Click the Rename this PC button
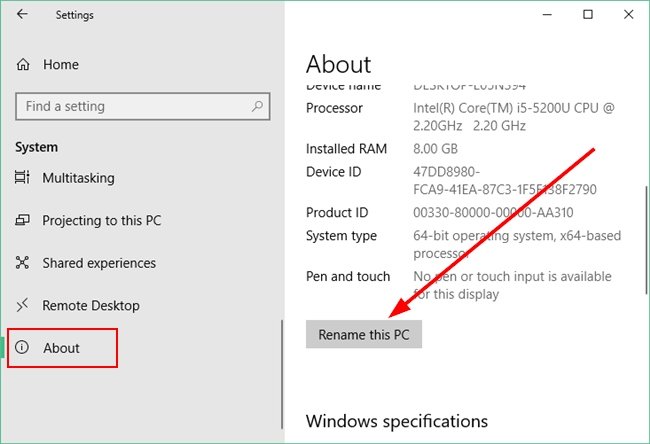 click(x=364, y=334)
